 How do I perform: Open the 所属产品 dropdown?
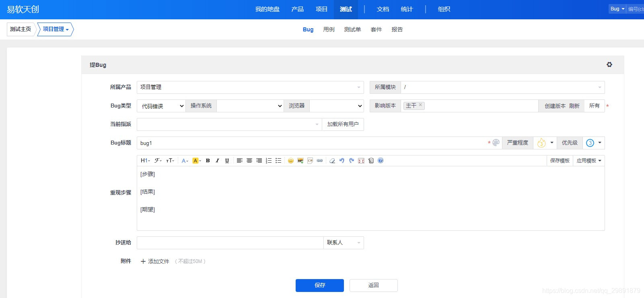tap(250, 87)
